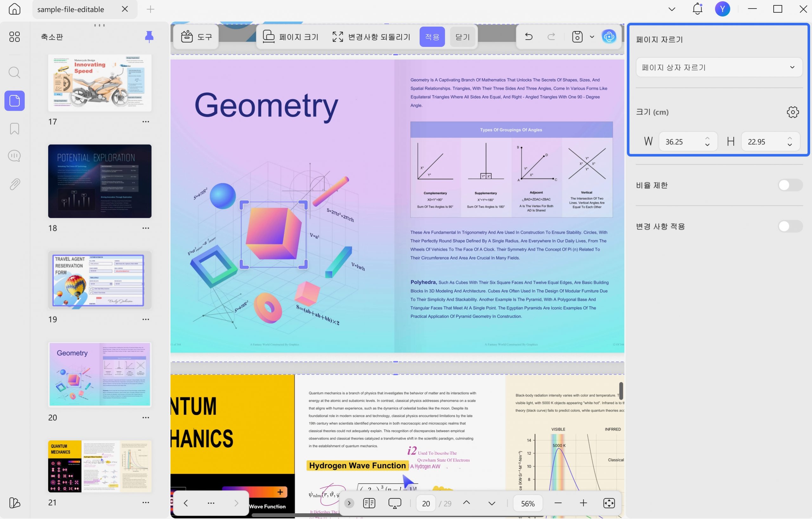Click 변경사항 되돌리기 to revert changes

(x=371, y=36)
